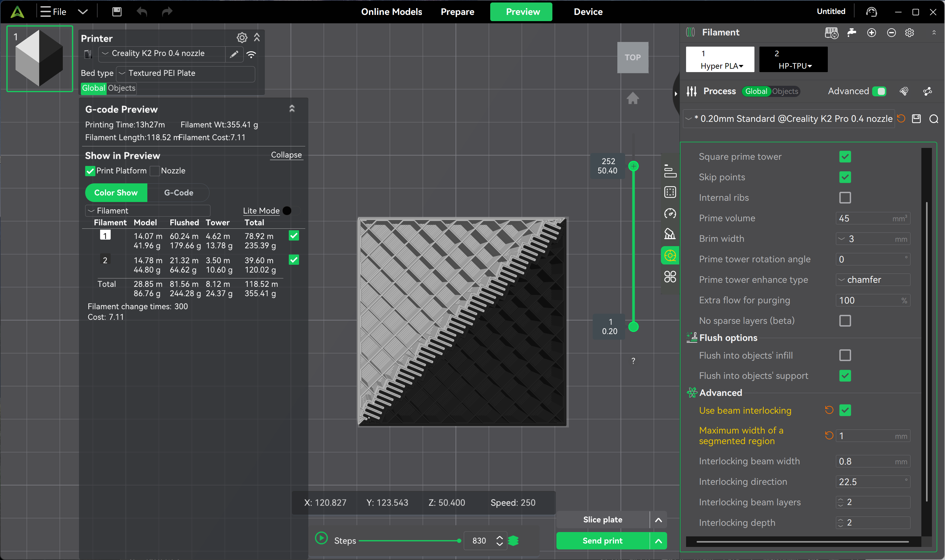Switch to Device tab
The height and width of the screenshot is (560, 945).
[588, 12]
